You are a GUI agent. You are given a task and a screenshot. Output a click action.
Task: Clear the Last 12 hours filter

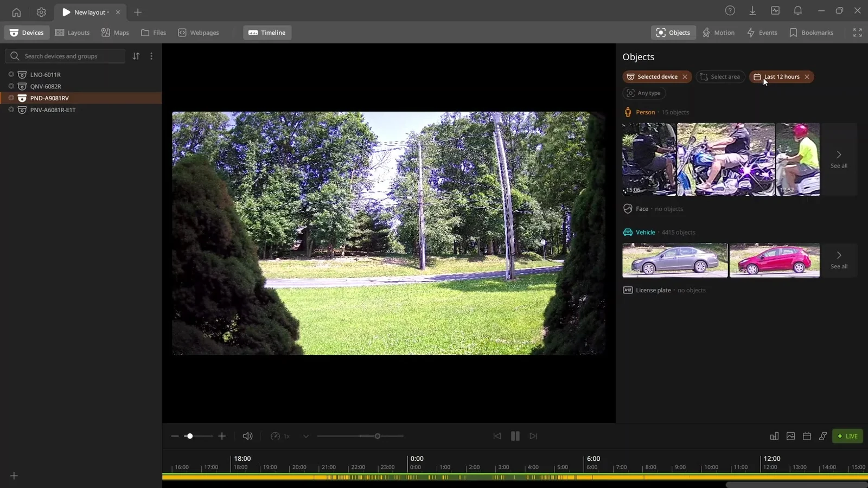(807, 77)
